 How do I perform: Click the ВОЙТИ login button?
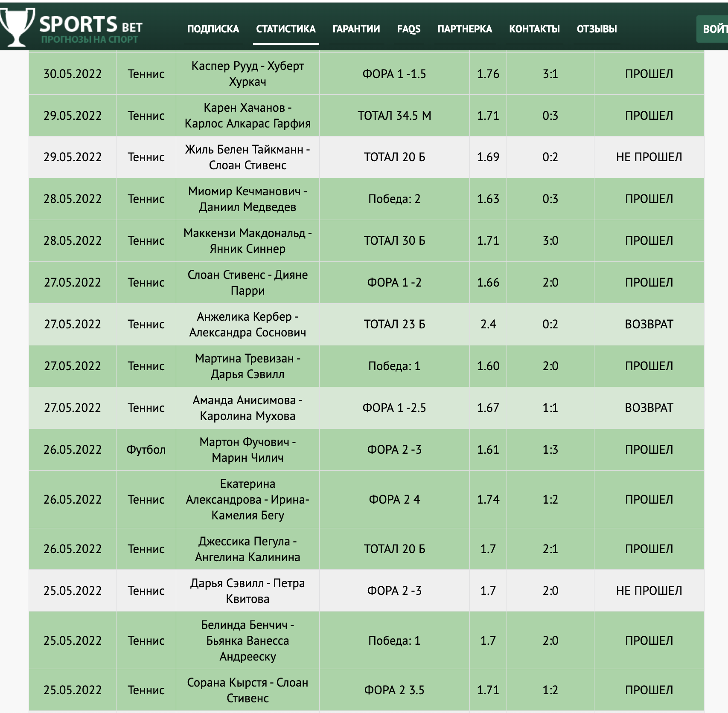click(713, 29)
